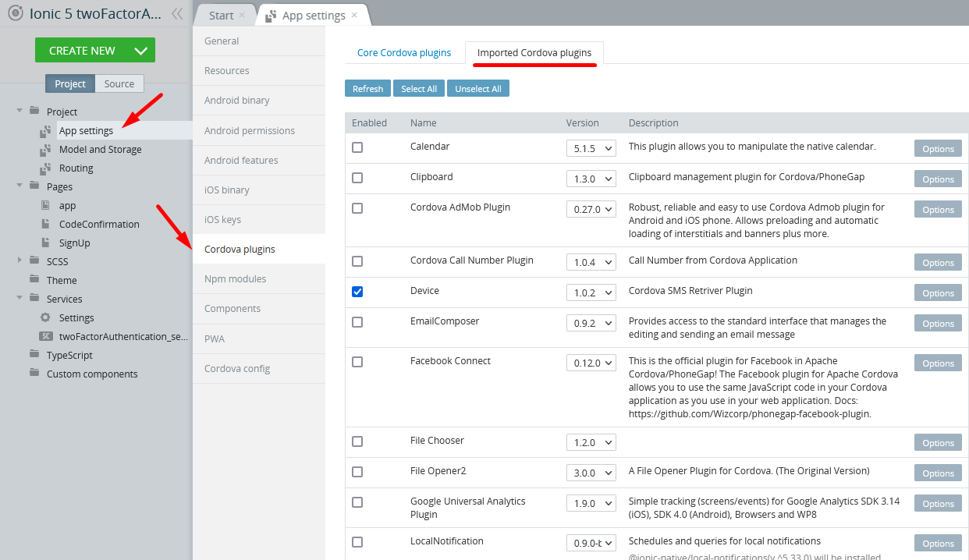Open Options for EmailComposer plugin
Image resolution: width=969 pixels, height=560 pixels.
(938, 324)
